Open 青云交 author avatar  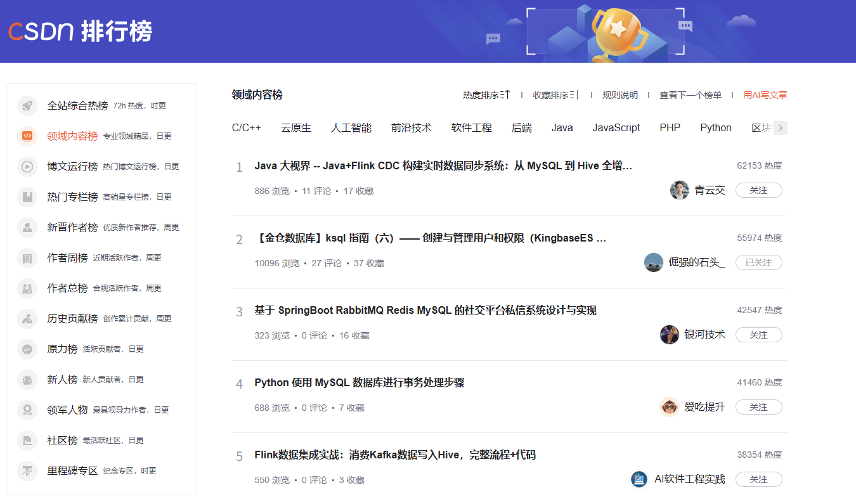pos(680,190)
